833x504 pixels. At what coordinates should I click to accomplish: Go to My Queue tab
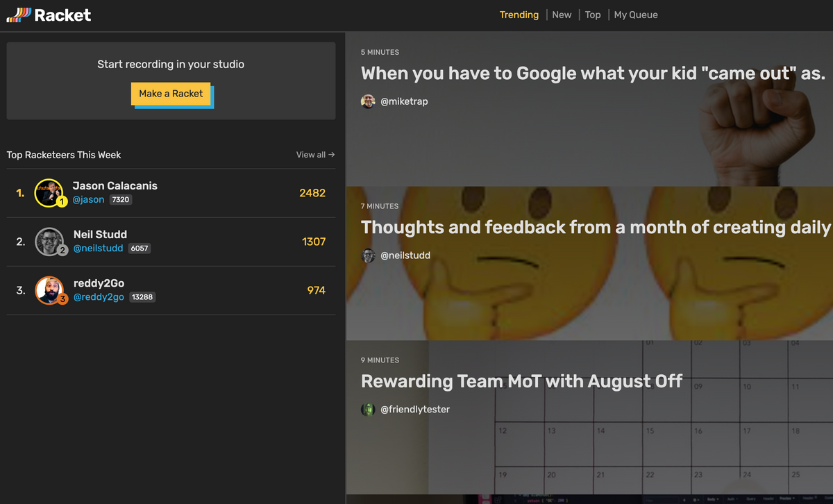(636, 15)
